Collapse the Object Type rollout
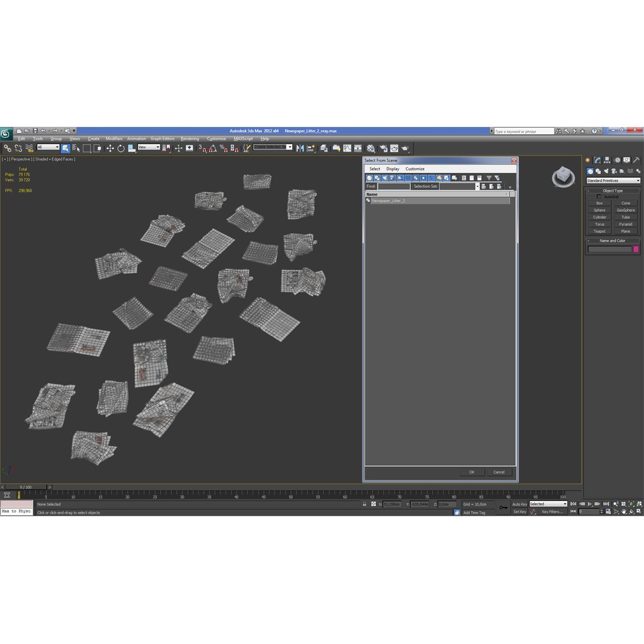644x644 pixels. pyautogui.click(x=612, y=191)
